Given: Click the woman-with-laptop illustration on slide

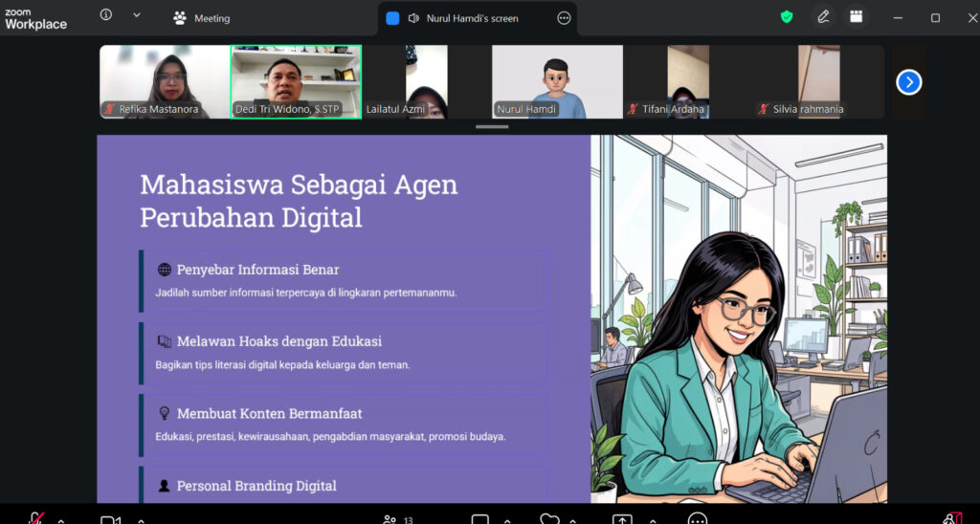Looking at the screenshot, I should click(739, 319).
